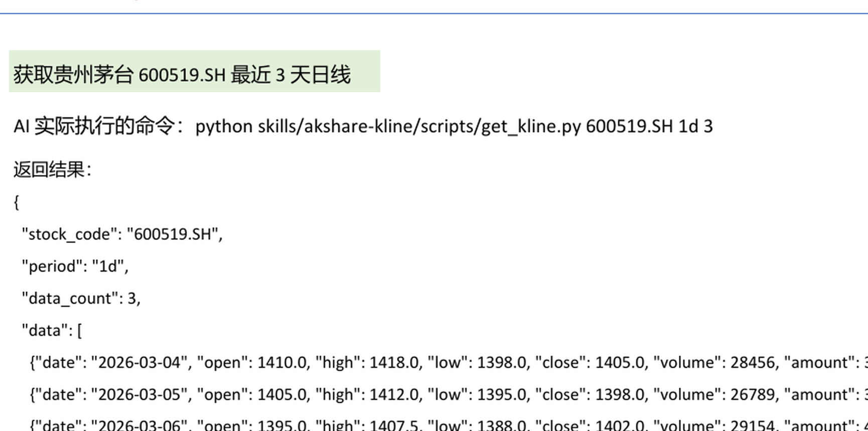868x431 pixels.
Task: Click the '"data_count": 3,' line
Action: [81, 298]
